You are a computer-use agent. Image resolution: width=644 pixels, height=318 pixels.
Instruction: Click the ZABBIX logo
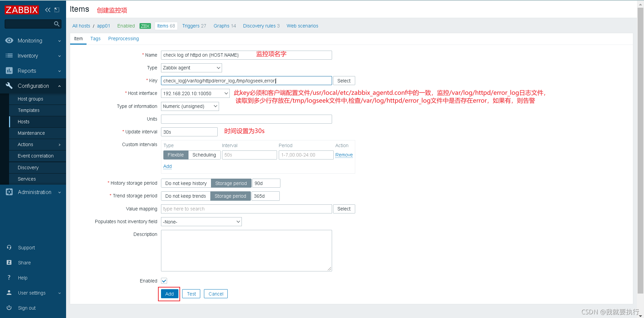coord(21,10)
